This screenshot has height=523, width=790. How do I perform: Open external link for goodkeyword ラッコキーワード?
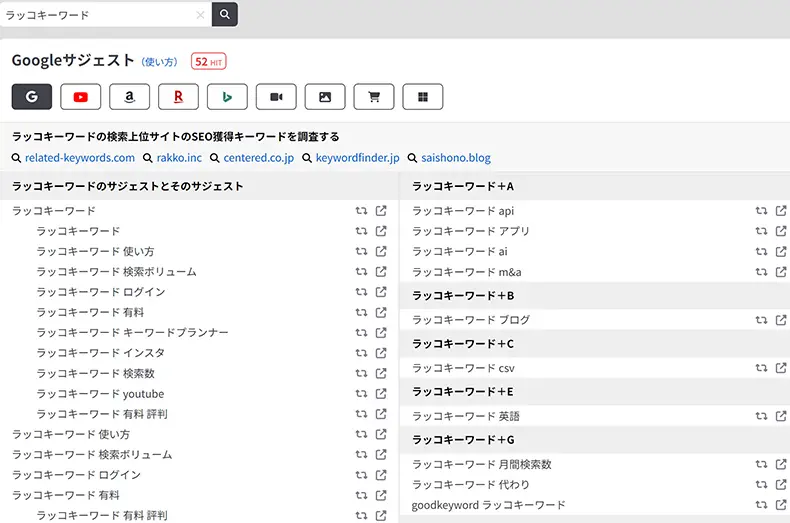(781, 504)
